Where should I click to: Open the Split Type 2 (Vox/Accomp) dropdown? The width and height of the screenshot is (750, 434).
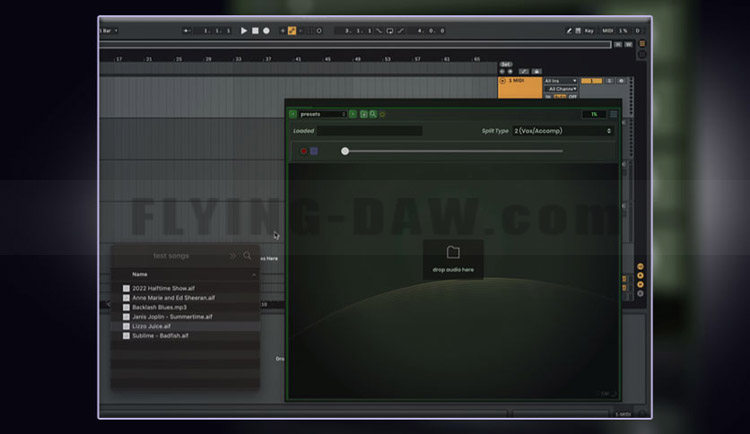coord(562,131)
